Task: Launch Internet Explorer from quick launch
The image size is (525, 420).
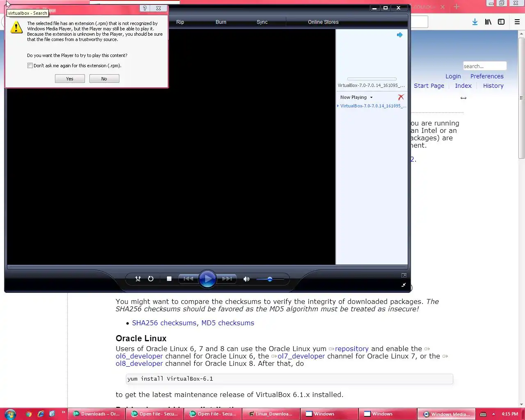Action: click(41, 414)
